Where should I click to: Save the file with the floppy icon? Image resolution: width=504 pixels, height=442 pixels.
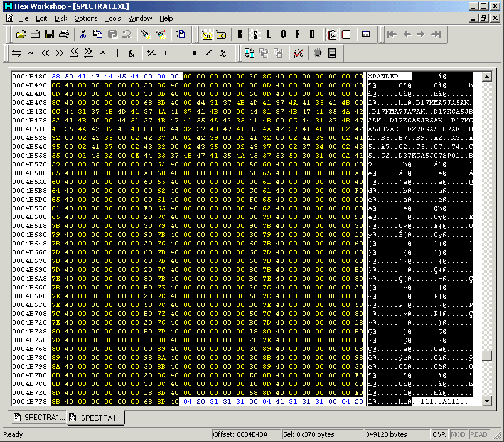(x=49, y=34)
